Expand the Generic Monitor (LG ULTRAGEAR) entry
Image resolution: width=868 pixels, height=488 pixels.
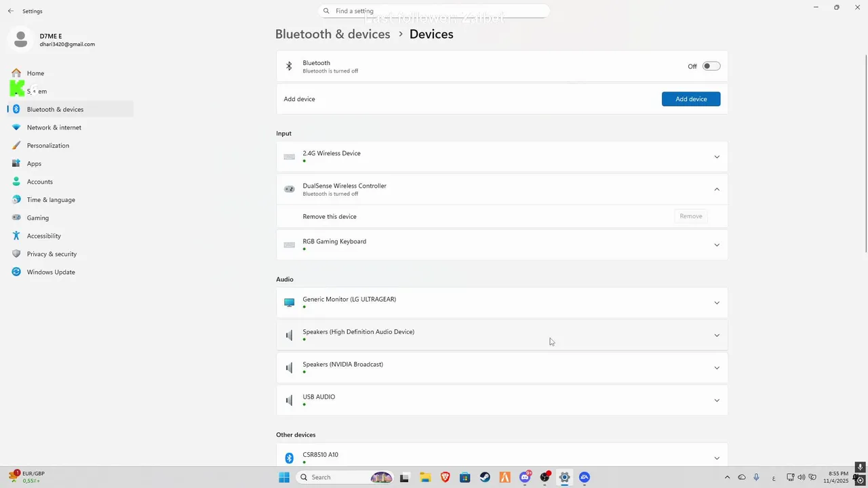[x=716, y=303]
